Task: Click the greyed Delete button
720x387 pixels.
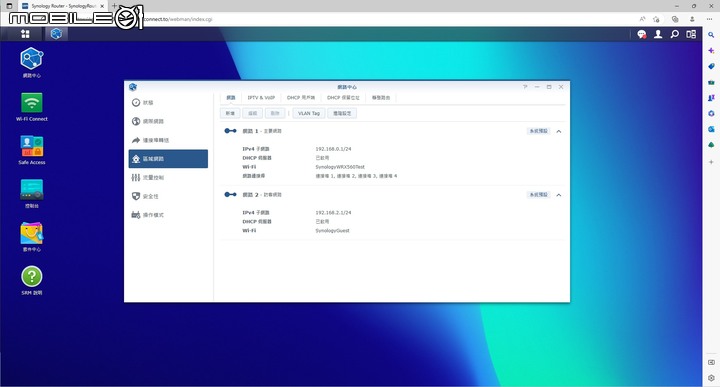Action: coord(275,113)
